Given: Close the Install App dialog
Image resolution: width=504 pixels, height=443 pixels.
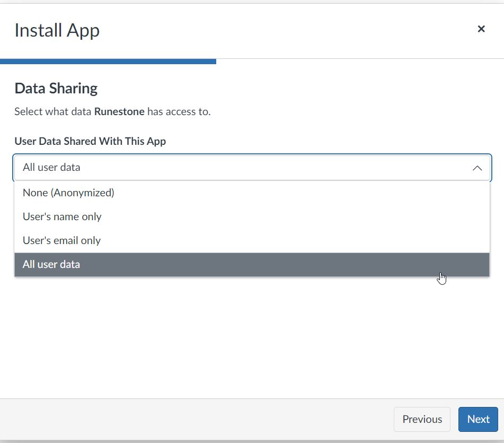Looking at the screenshot, I should point(481,29).
